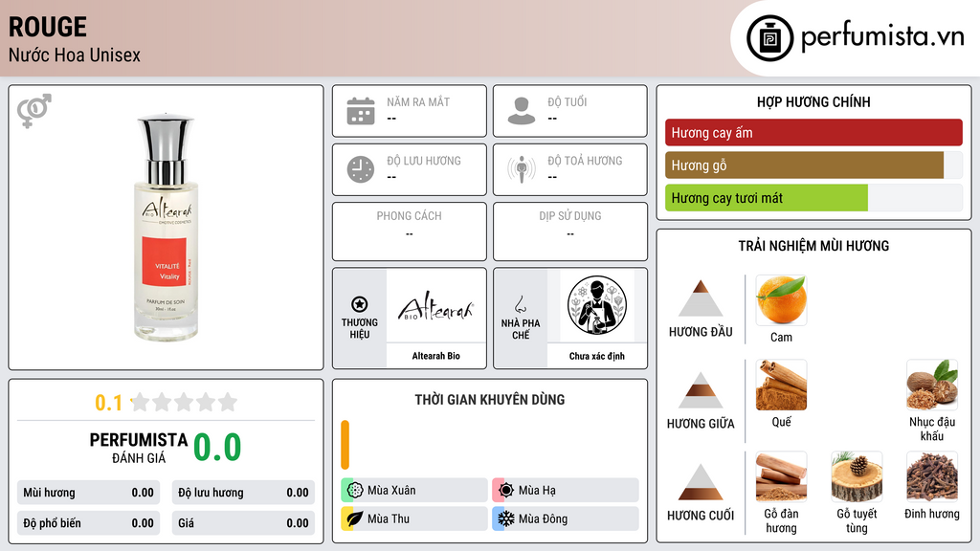
Task: Click the Hương cay ấm accord bar
Action: pos(813,132)
